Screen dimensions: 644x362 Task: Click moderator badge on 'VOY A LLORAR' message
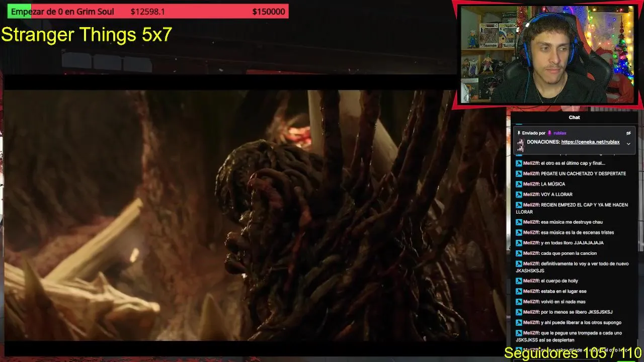[x=519, y=195]
